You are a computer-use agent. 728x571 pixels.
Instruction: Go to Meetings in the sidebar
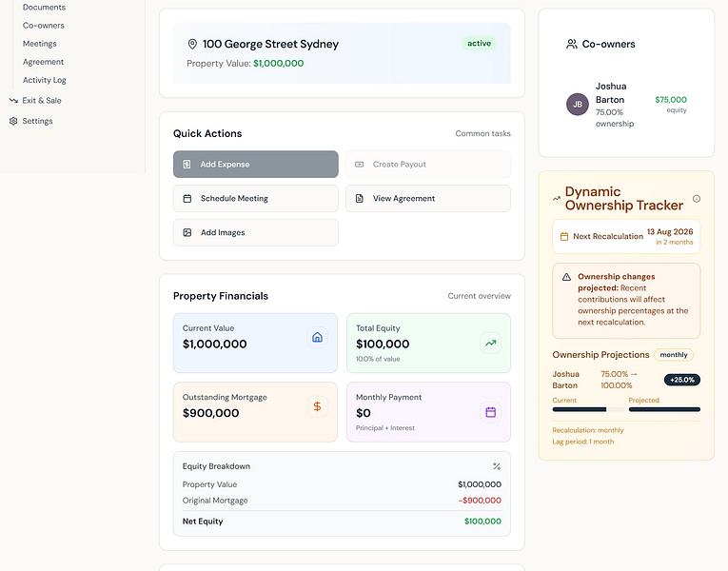[x=39, y=44]
